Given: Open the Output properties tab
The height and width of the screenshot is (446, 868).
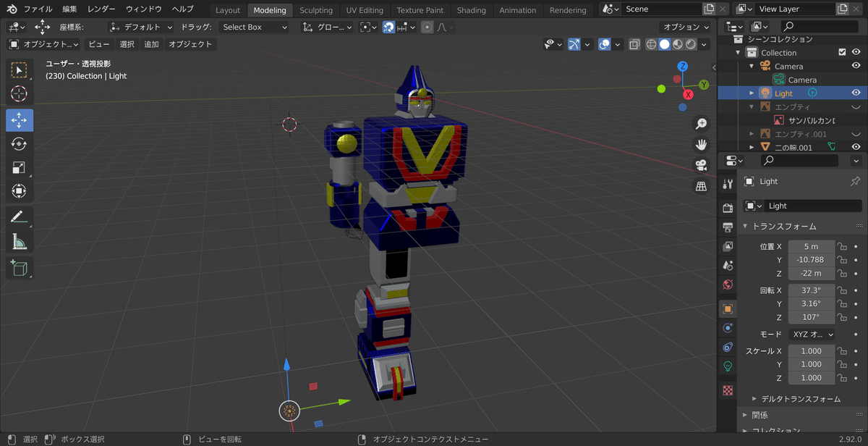Looking at the screenshot, I should pyautogui.click(x=728, y=227).
